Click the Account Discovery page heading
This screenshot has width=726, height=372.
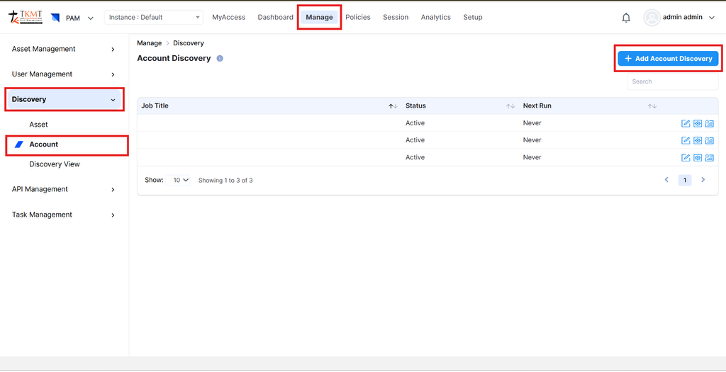coord(174,58)
